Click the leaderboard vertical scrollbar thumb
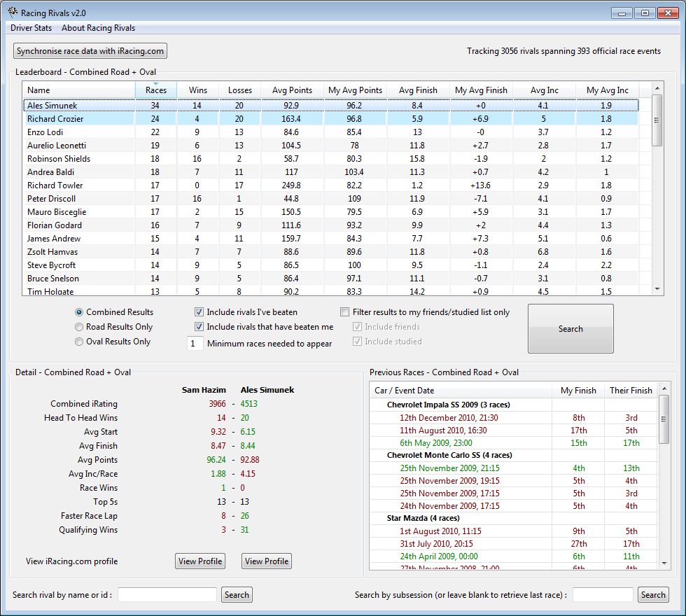 coord(657,120)
